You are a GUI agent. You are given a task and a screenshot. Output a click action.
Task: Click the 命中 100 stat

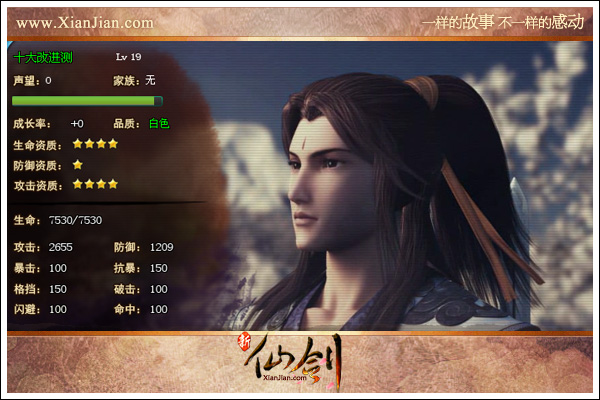coord(140,309)
